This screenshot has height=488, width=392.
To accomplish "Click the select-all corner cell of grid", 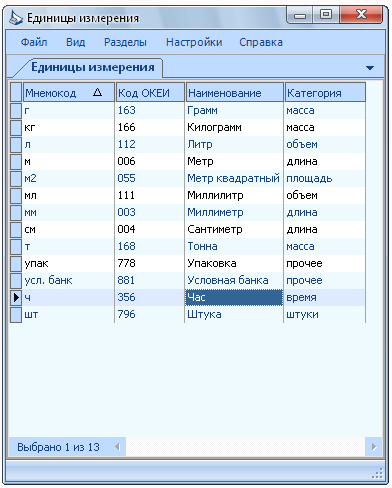I will [x=16, y=93].
